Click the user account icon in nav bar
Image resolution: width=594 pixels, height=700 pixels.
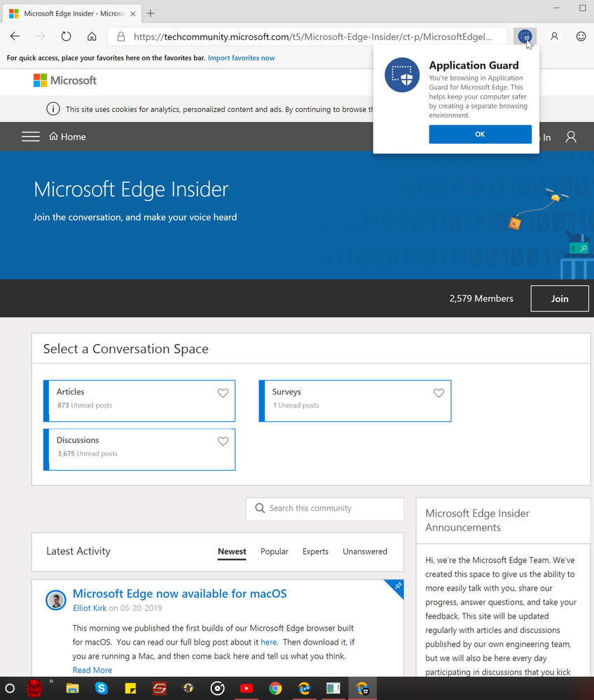(571, 137)
